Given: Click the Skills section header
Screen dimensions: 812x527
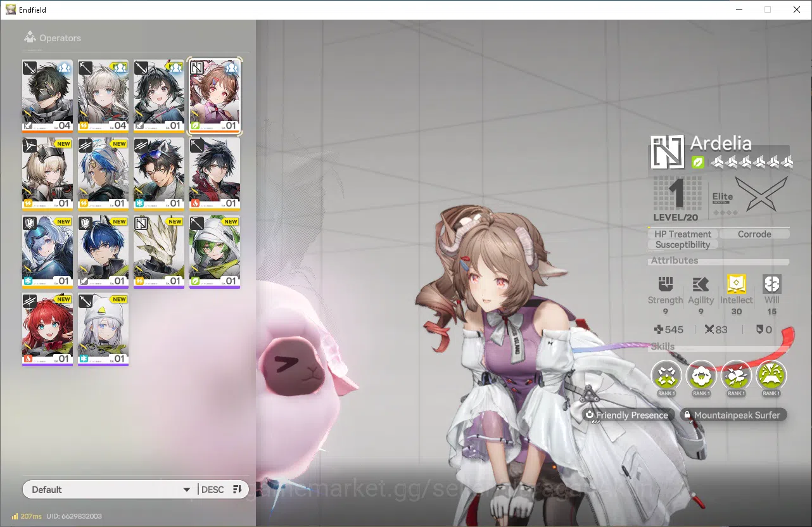Looking at the screenshot, I should coord(663,346).
